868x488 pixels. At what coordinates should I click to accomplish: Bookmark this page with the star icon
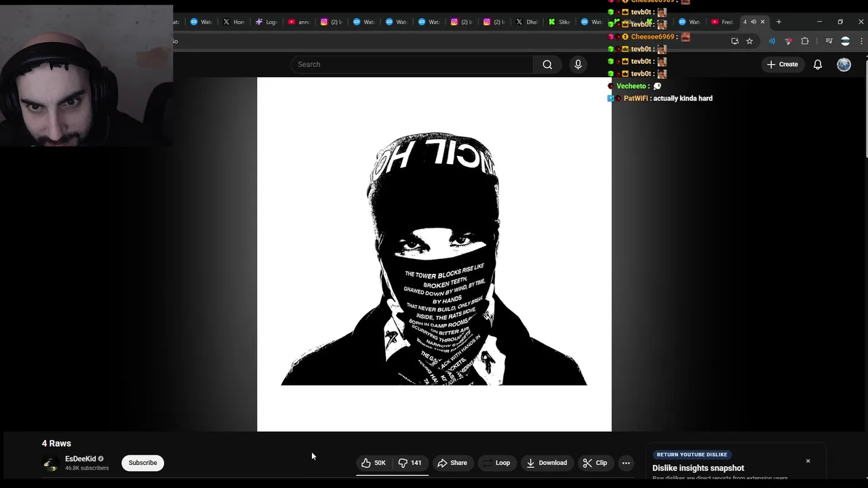pyautogui.click(x=749, y=41)
